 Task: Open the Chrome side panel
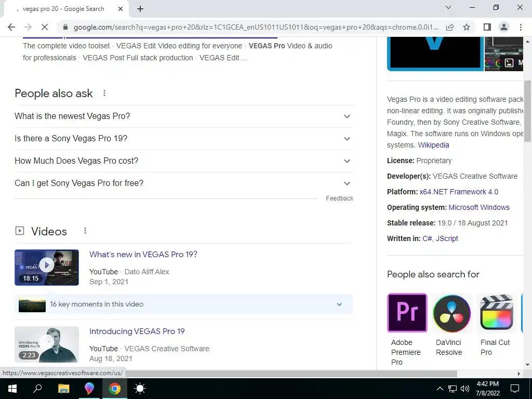[x=487, y=27]
